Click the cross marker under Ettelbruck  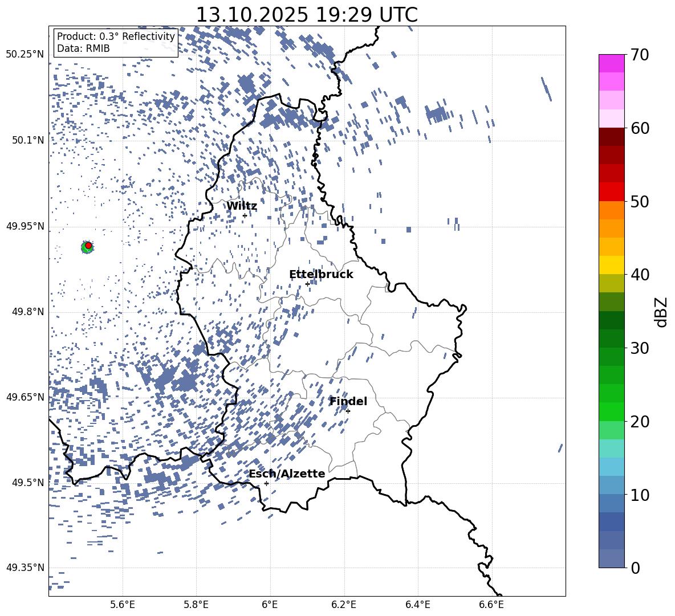[307, 284]
